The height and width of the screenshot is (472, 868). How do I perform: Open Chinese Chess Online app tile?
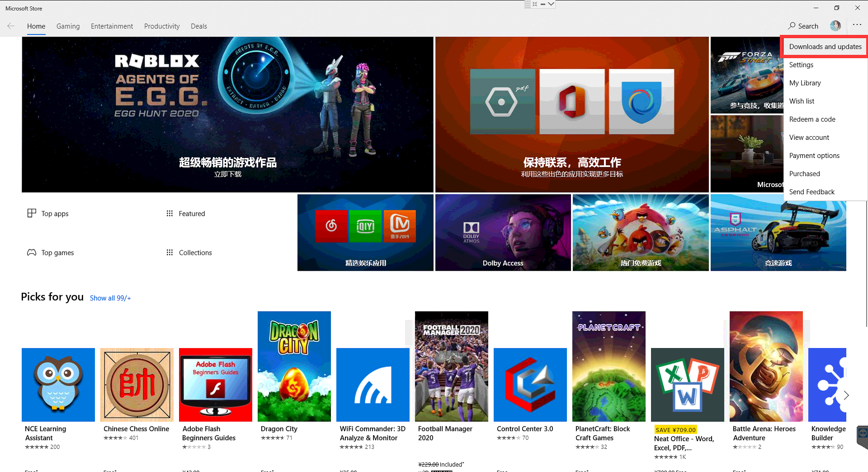click(137, 385)
